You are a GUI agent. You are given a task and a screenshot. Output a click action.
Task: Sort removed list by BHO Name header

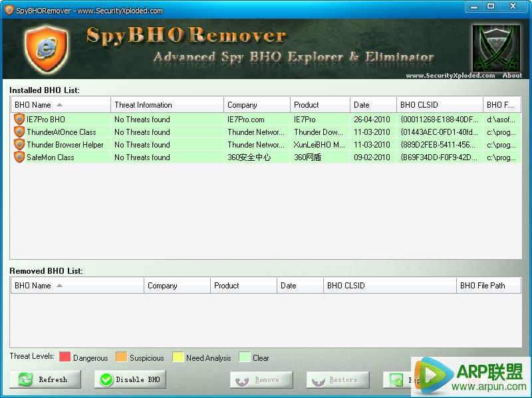(77, 286)
